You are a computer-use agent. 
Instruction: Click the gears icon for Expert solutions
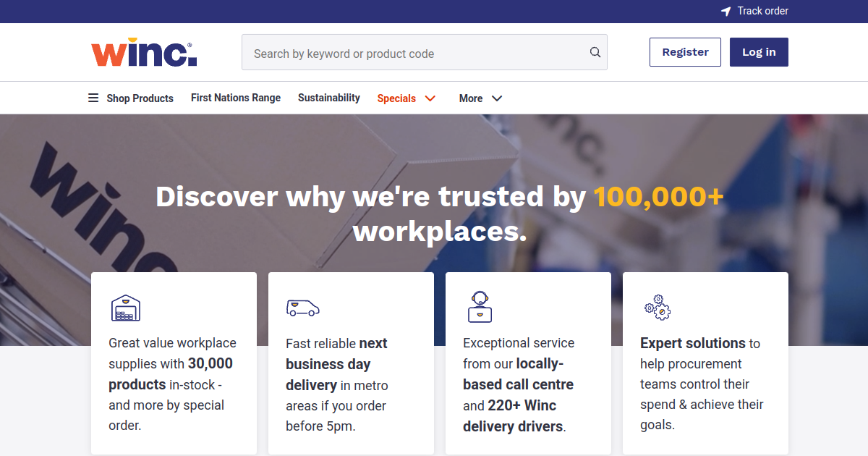(657, 307)
